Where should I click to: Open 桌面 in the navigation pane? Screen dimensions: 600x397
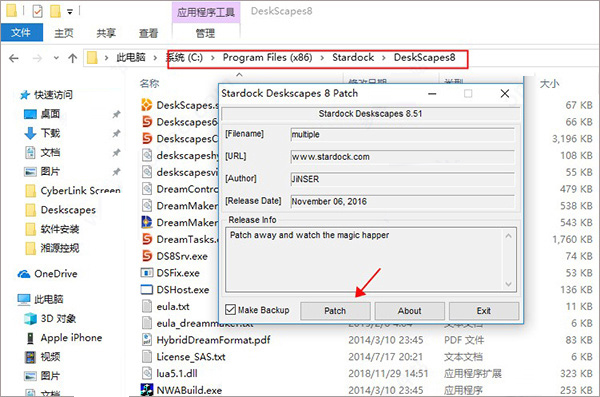tap(50, 114)
